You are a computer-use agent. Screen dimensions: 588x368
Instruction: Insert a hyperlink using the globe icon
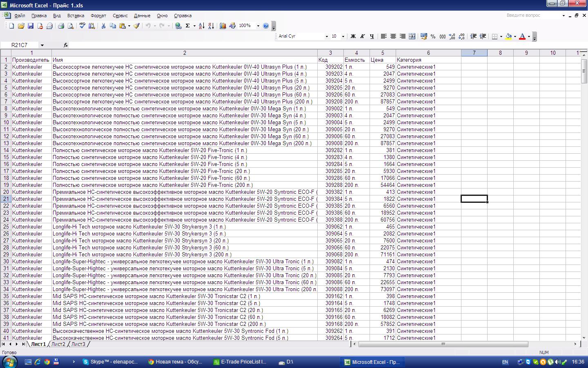tap(178, 26)
